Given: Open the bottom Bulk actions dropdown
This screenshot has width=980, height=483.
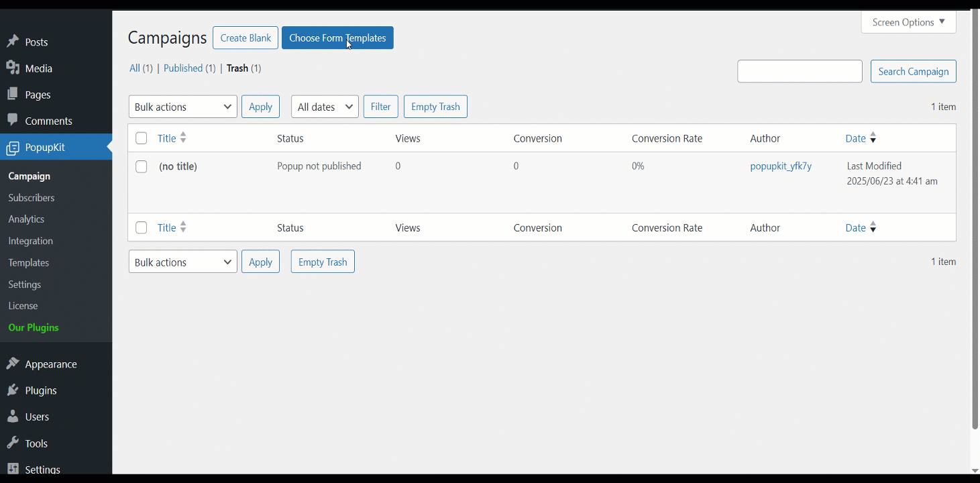Looking at the screenshot, I should (x=183, y=262).
